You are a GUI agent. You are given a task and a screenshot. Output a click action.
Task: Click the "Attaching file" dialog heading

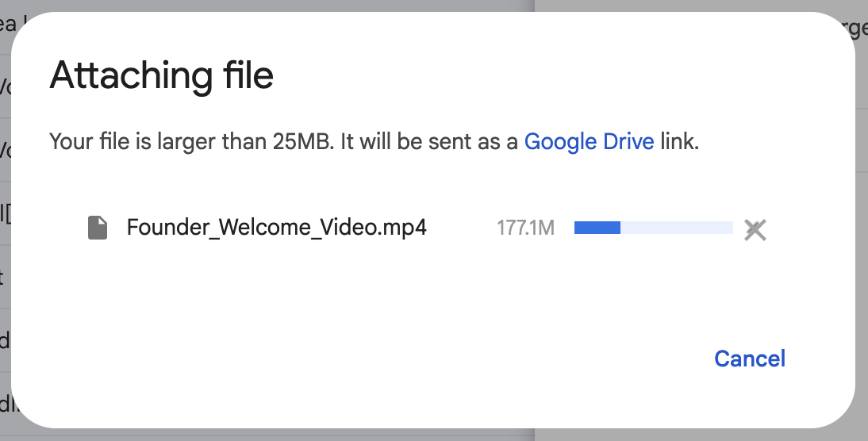tap(161, 77)
